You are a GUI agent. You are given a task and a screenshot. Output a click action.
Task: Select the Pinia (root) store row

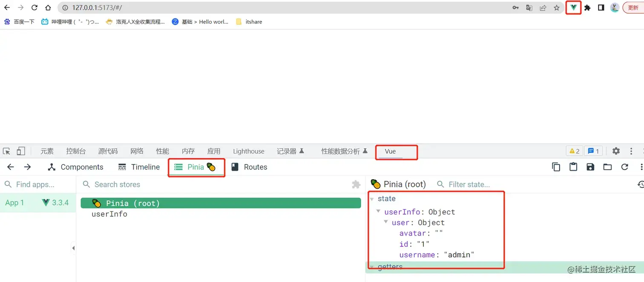point(221,203)
